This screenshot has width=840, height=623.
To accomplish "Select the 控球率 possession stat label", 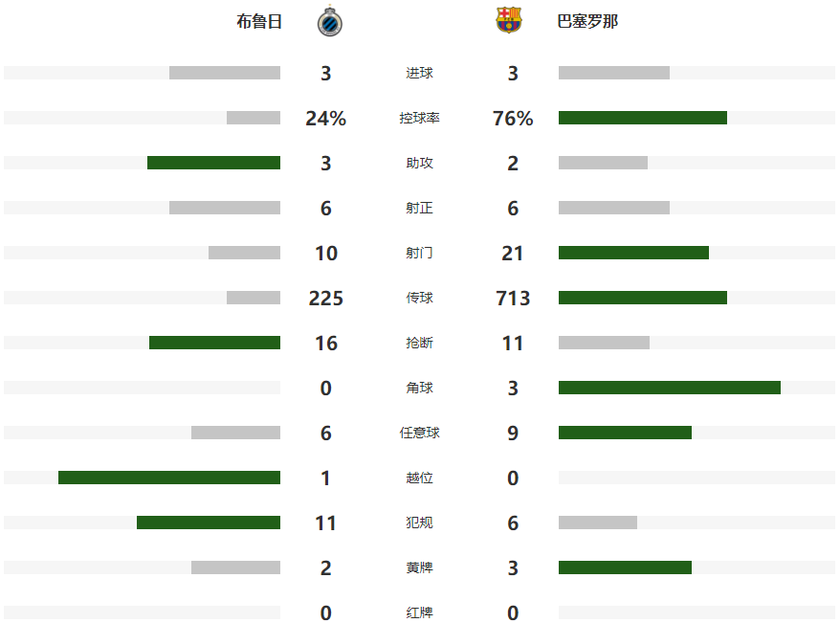I will coord(419,118).
